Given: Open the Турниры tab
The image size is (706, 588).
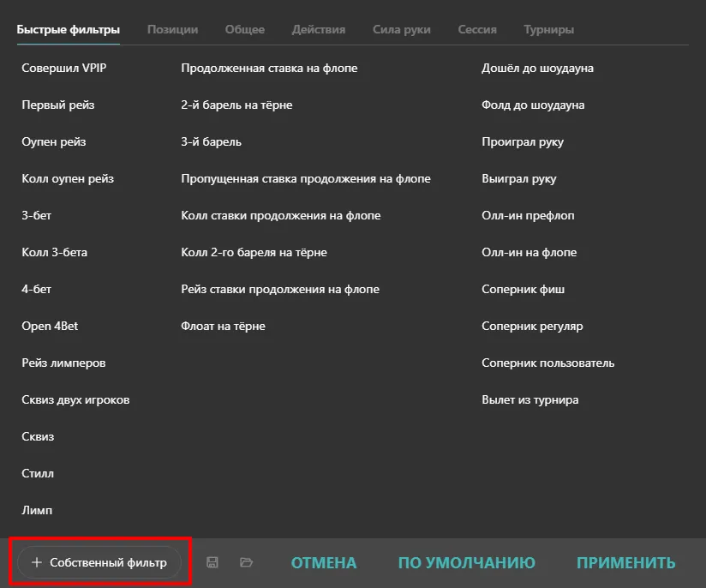Looking at the screenshot, I should coord(548,29).
